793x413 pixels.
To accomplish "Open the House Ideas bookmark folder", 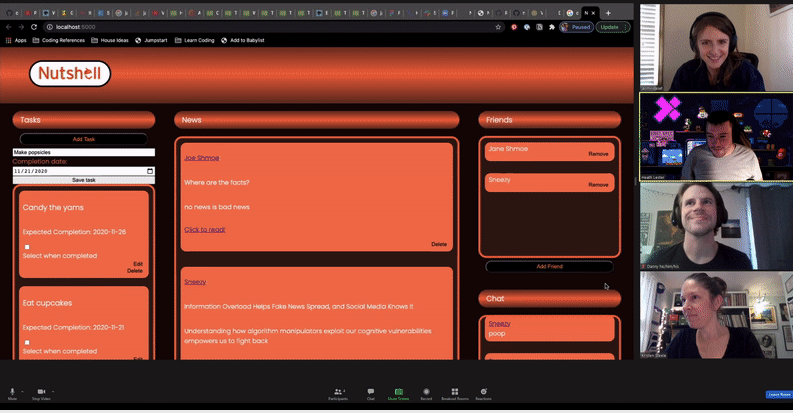I will pos(110,40).
